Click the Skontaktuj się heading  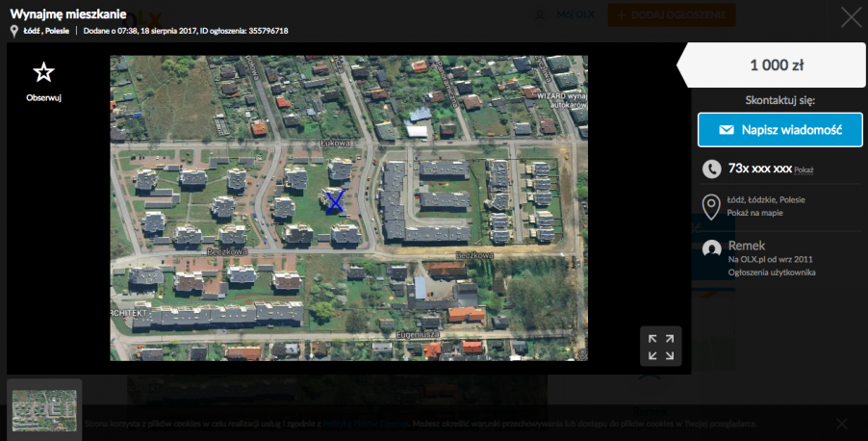pos(780,100)
